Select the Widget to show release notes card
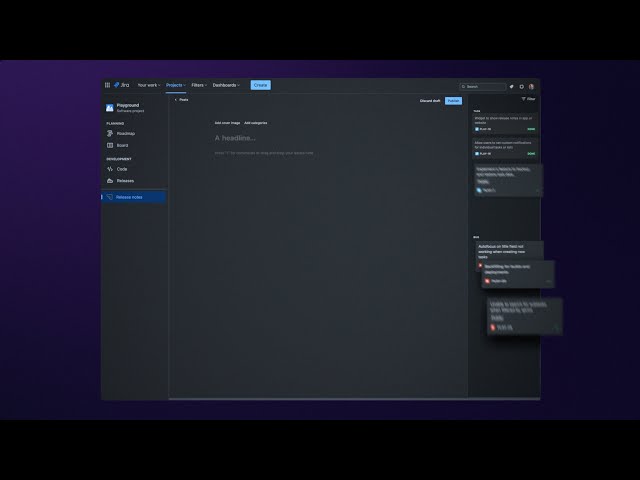The image size is (640, 480). pyautogui.click(x=505, y=123)
